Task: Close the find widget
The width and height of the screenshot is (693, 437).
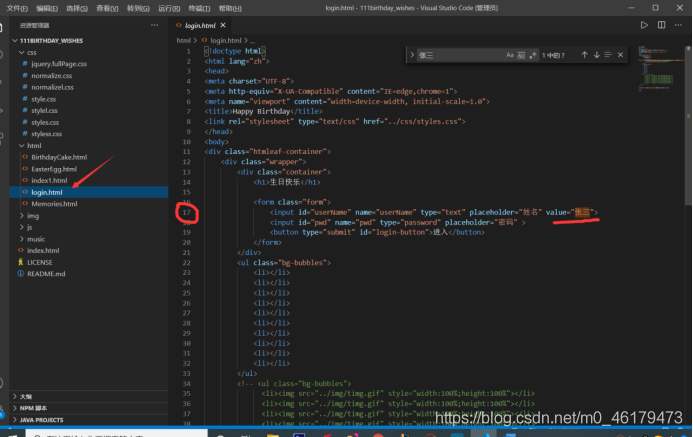Action: [620, 55]
